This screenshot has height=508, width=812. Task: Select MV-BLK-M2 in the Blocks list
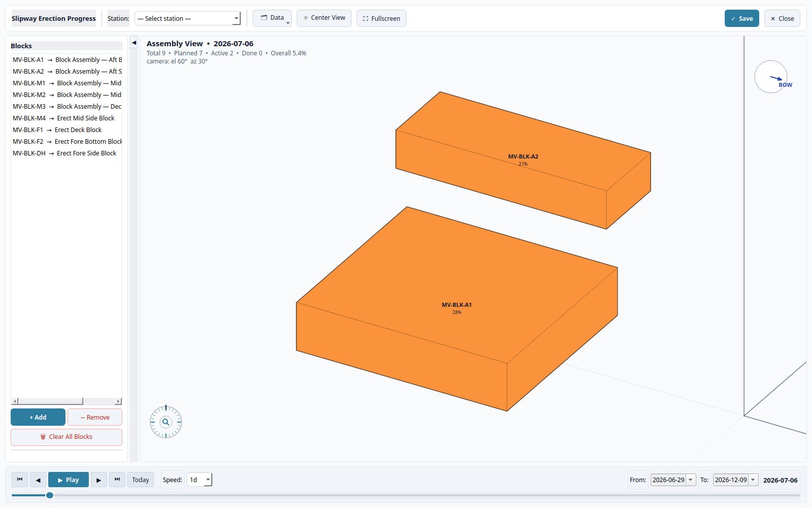click(x=66, y=95)
